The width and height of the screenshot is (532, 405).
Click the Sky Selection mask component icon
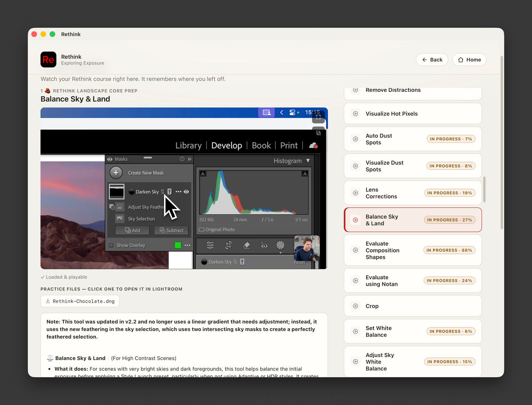pos(120,218)
